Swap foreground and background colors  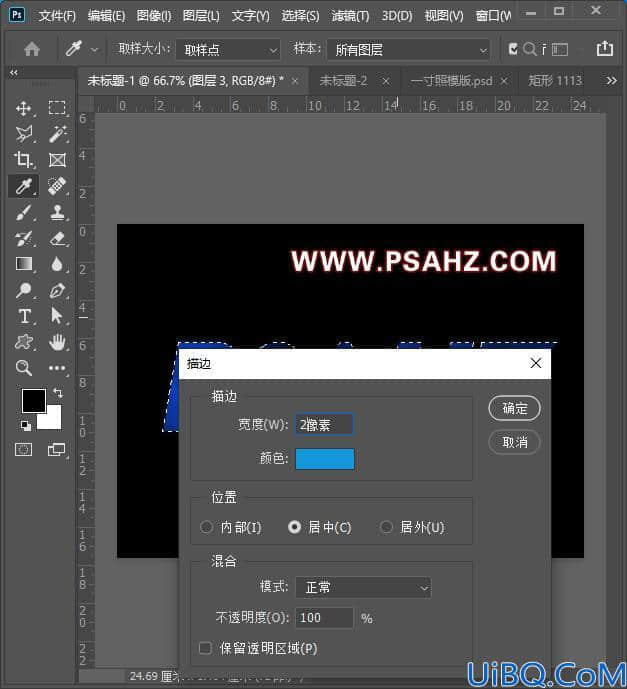58,392
